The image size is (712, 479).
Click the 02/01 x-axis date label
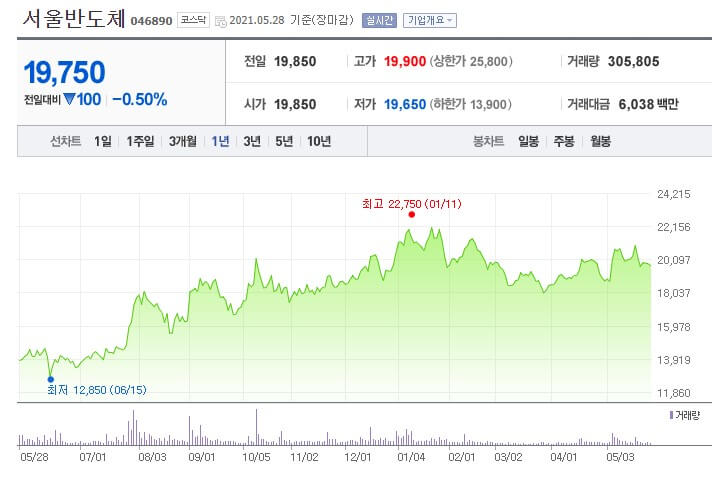462,457
